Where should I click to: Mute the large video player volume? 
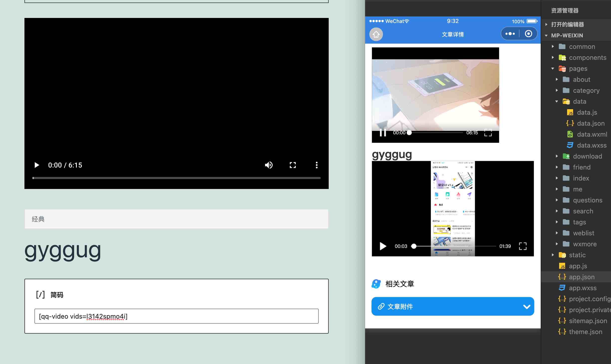click(x=269, y=165)
